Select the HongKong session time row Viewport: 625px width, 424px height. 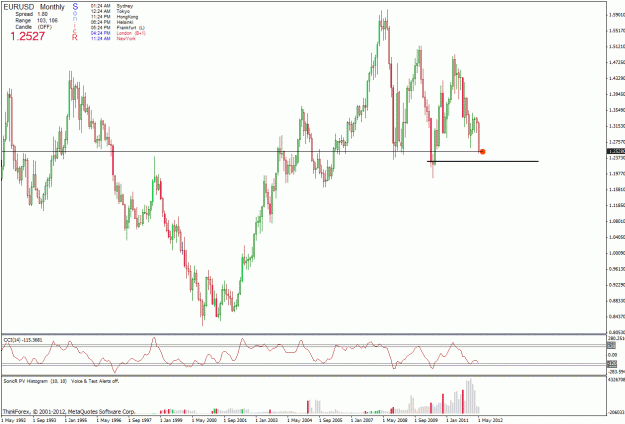click(x=114, y=17)
